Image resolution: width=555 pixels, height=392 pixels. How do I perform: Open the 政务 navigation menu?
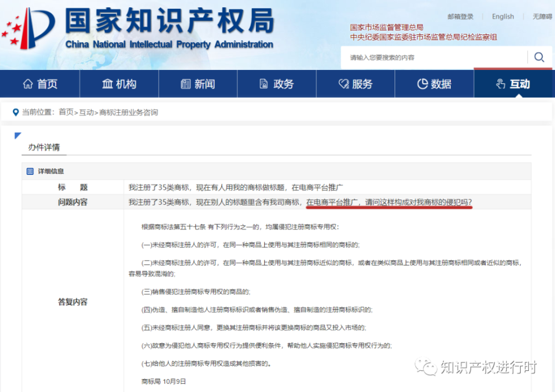pos(276,84)
